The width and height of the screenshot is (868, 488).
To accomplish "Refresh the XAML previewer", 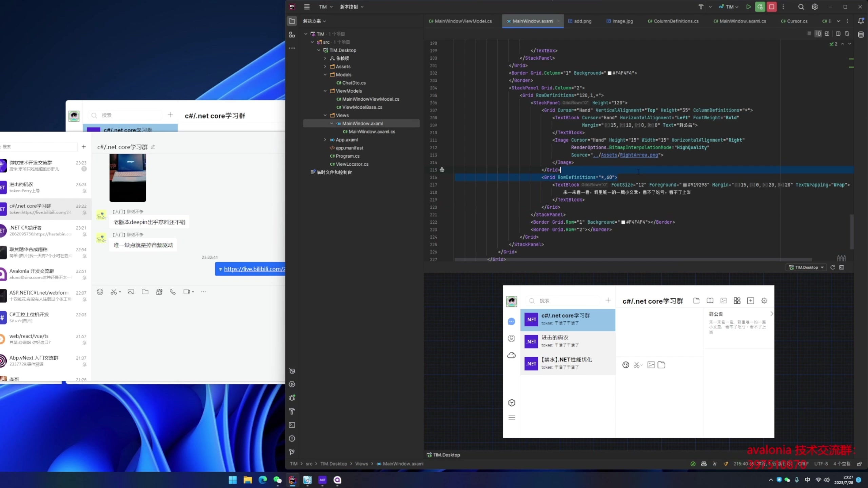I will pyautogui.click(x=832, y=267).
